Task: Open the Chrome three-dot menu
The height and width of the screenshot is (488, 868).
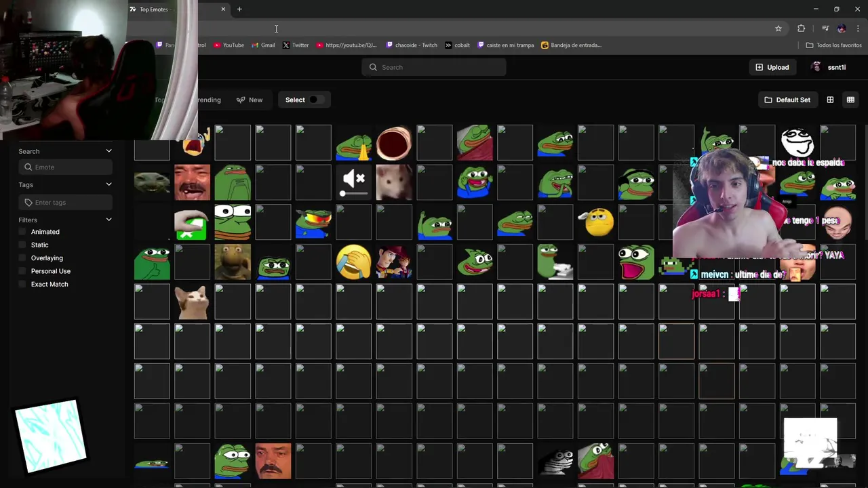Action: point(858,28)
